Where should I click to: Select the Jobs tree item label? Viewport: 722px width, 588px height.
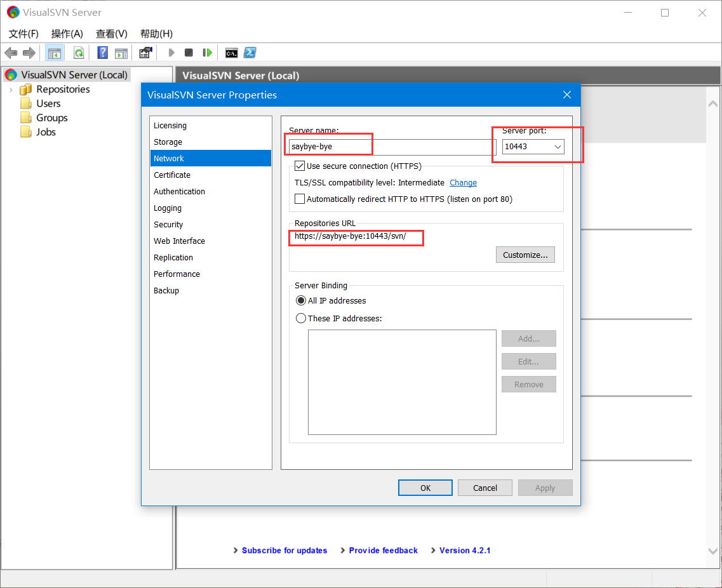point(46,132)
